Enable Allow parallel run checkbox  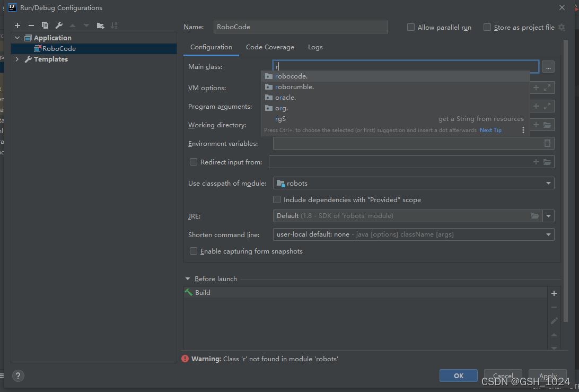(410, 28)
